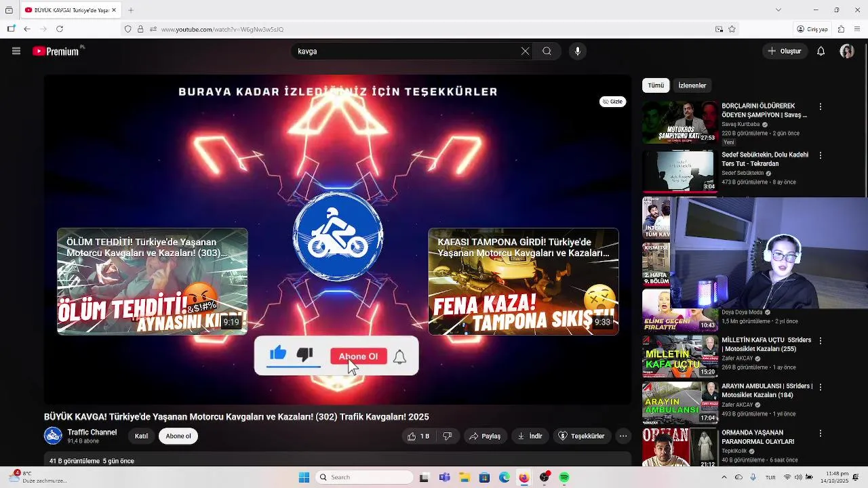Open options for Sedef Sebüktekin video

coord(821,156)
